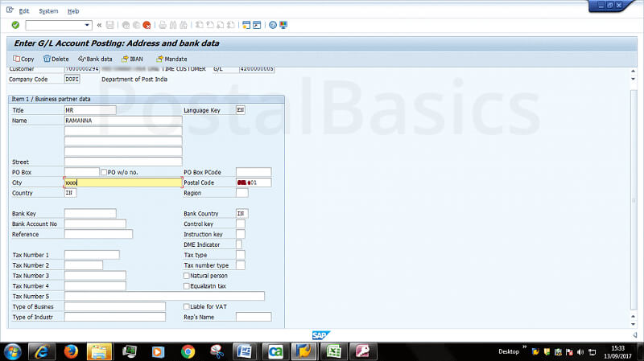Click the Delete trash icon button
The image size is (644, 361).
[56, 59]
